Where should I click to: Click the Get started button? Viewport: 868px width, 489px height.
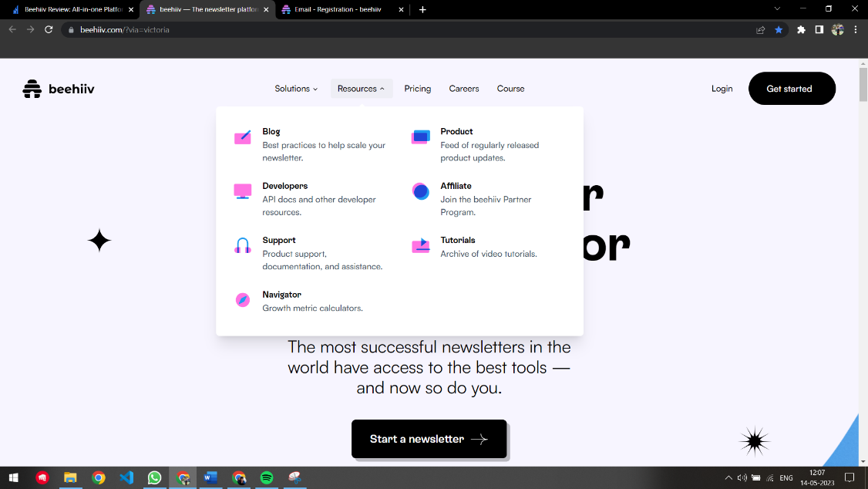tap(792, 88)
